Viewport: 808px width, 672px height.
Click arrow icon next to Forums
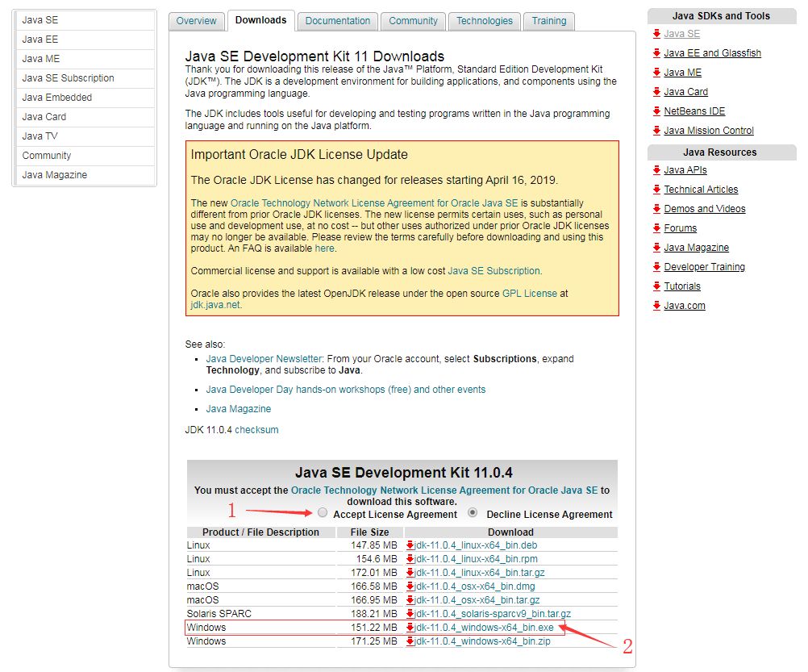click(x=656, y=228)
